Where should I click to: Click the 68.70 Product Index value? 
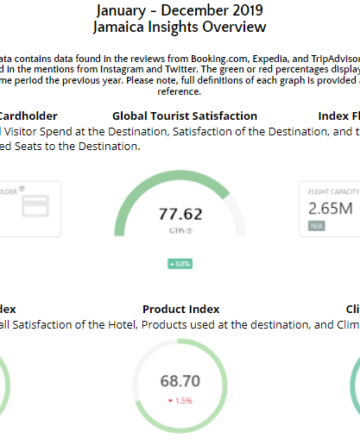pyautogui.click(x=180, y=381)
